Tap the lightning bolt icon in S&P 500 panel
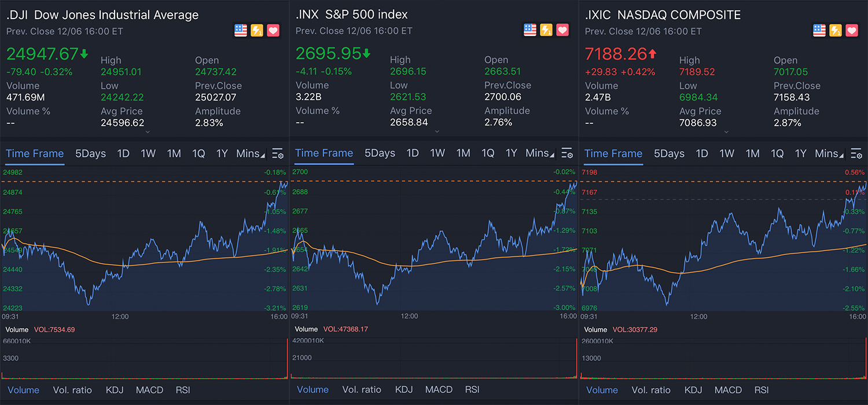The height and width of the screenshot is (405, 868). pos(546,30)
